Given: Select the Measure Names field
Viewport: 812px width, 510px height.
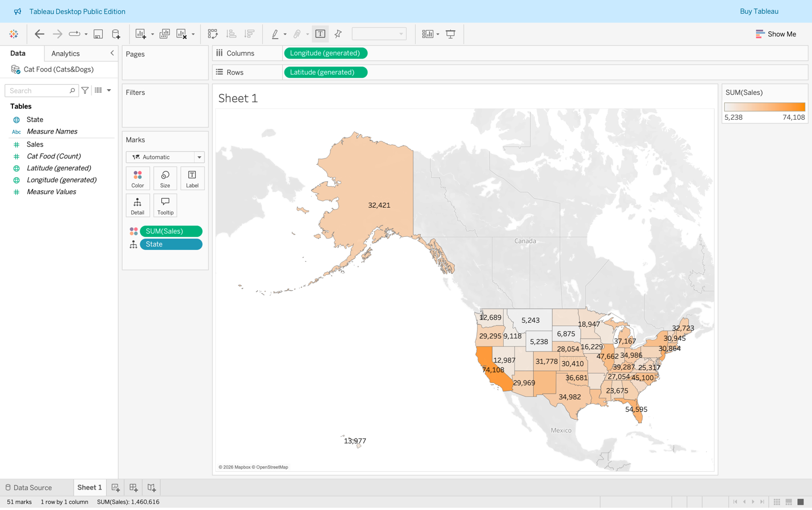Looking at the screenshot, I should pyautogui.click(x=52, y=132).
